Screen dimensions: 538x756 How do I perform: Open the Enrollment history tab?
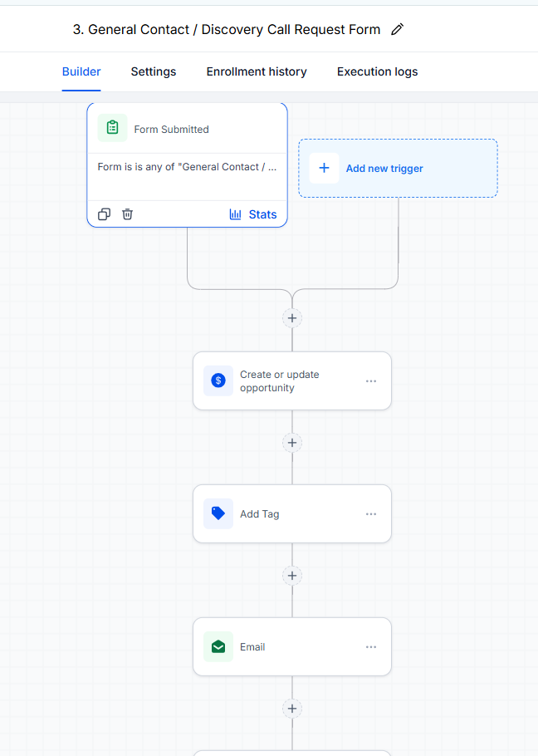pyautogui.click(x=257, y=71)
